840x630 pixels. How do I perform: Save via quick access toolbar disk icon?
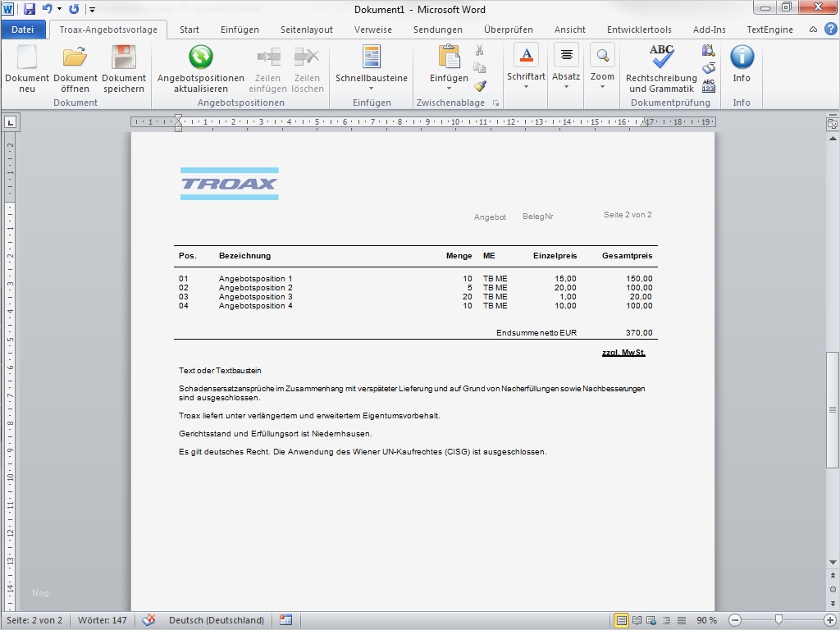tap(29, 9)
